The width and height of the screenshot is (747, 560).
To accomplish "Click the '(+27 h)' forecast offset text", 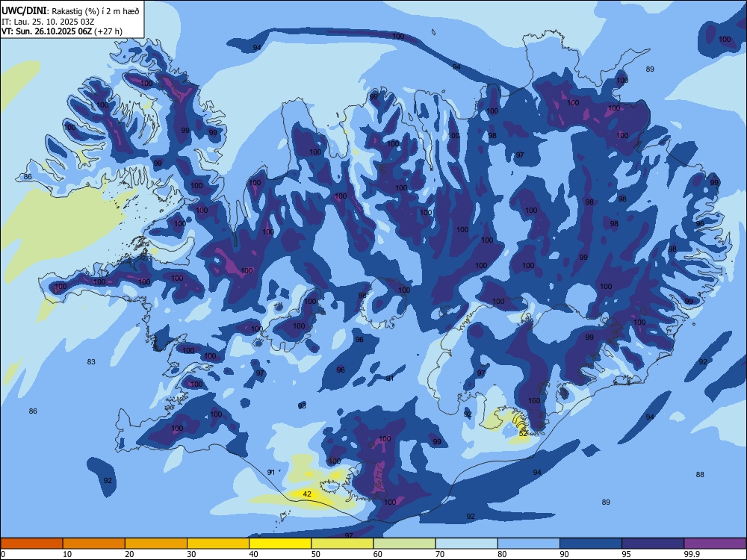I will (x=108, y=31).
